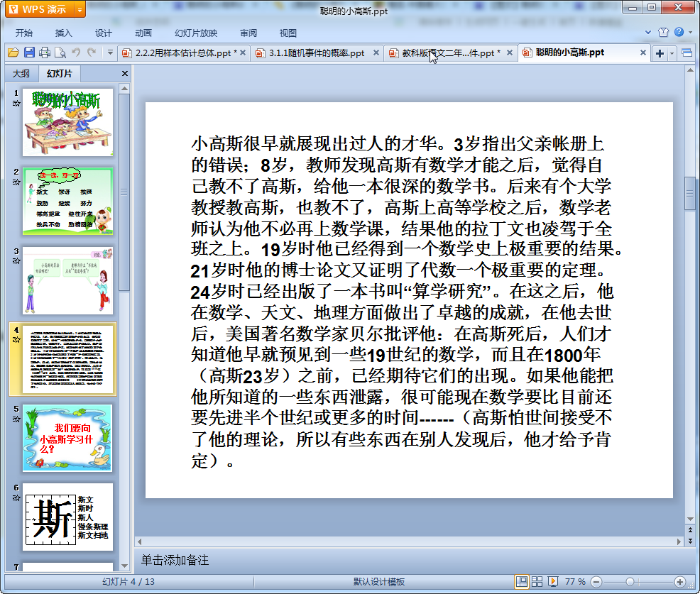700x594 pixels.
Task: Select slide 1 thumbnail 聪明的小高斯
Action: tap(68, 122)
